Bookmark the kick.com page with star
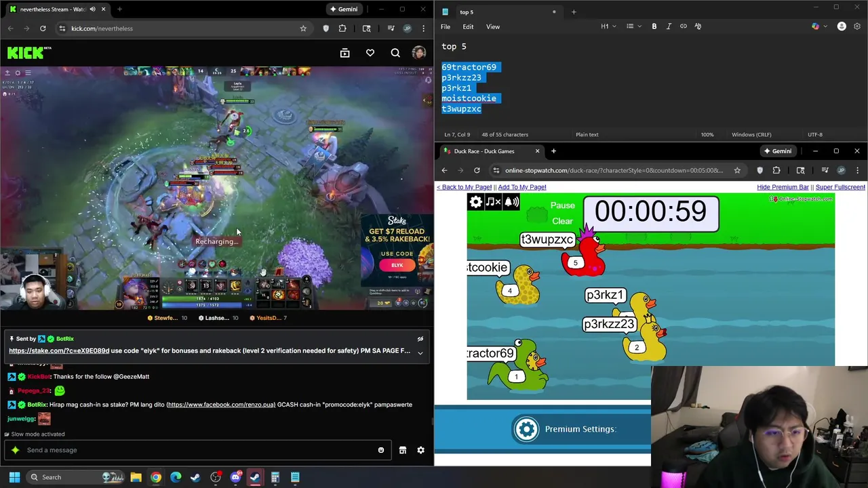868x488 pixels. [x=303, y=28]
